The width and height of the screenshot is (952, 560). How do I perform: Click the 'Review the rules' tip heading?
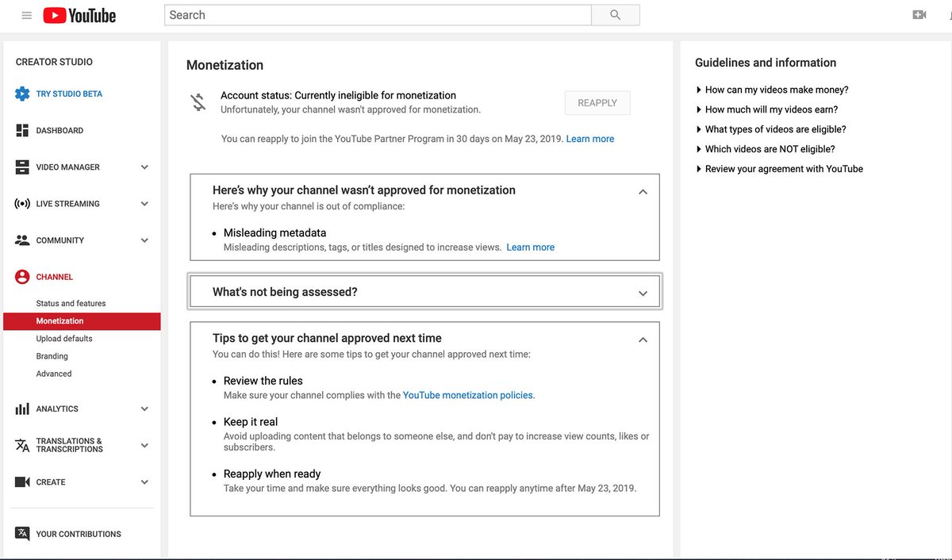(263, 381)
